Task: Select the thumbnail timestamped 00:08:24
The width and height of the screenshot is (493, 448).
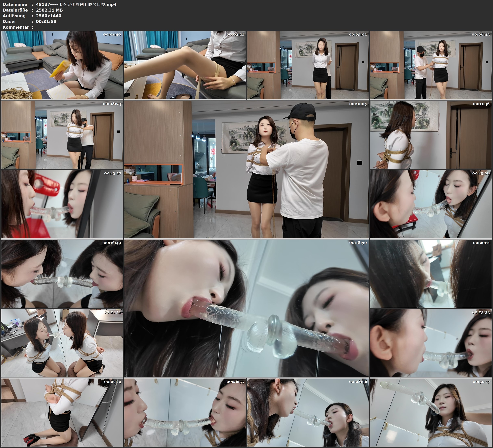Action: coord(62,135)
